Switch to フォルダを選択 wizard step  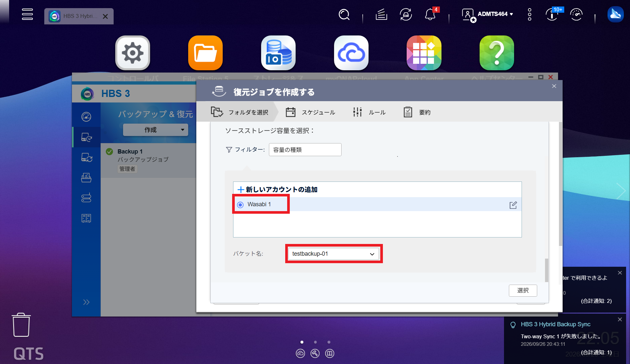[240, 112]
